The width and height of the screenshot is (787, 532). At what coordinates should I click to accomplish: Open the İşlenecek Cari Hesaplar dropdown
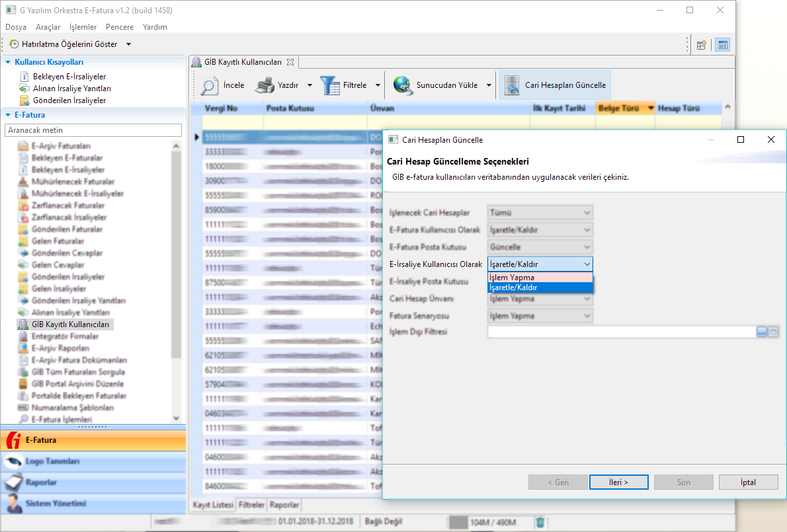540,213
